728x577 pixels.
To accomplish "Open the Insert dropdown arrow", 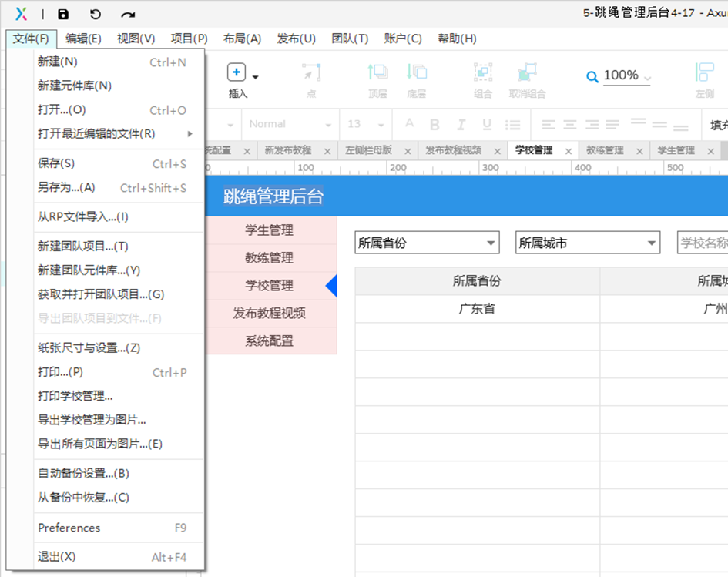I will pyautogui.click(x=255, y=77).
